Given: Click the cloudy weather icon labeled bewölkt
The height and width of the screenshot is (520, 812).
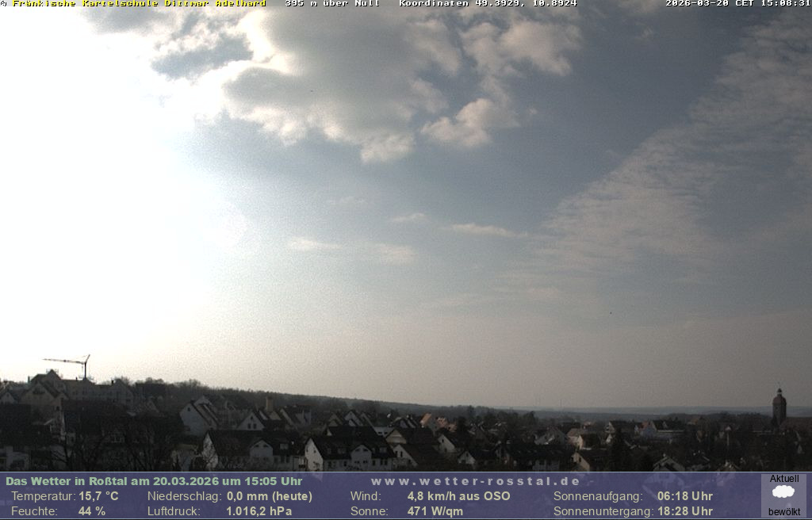Looking at the screenshot, I should pyautogui.click(x=783, y=492).
